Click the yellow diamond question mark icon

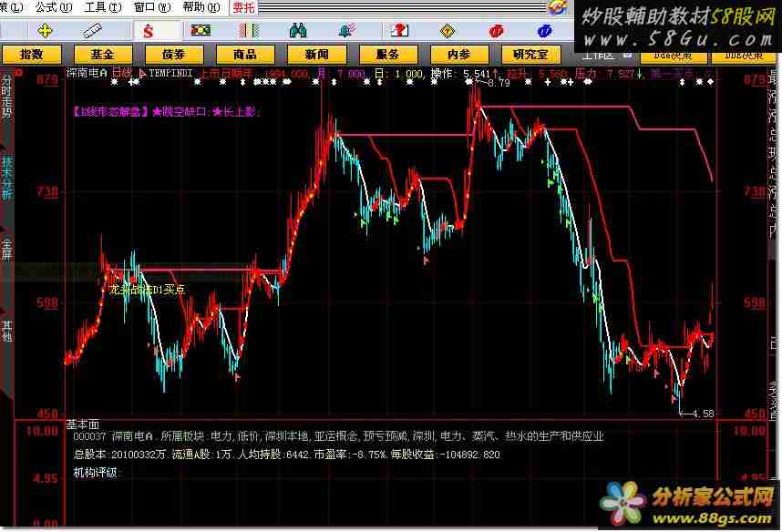tap(447, 30)
